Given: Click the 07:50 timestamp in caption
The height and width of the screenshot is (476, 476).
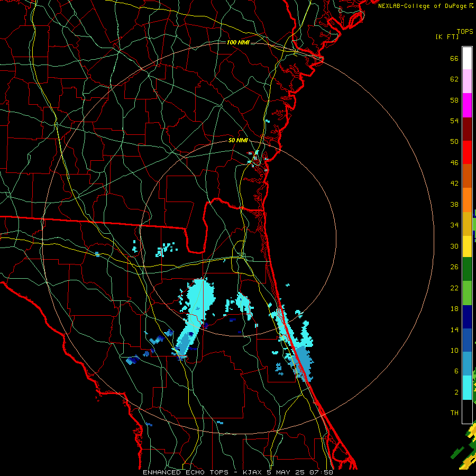Looking at the screenshot, I should [x=322, y=472].
